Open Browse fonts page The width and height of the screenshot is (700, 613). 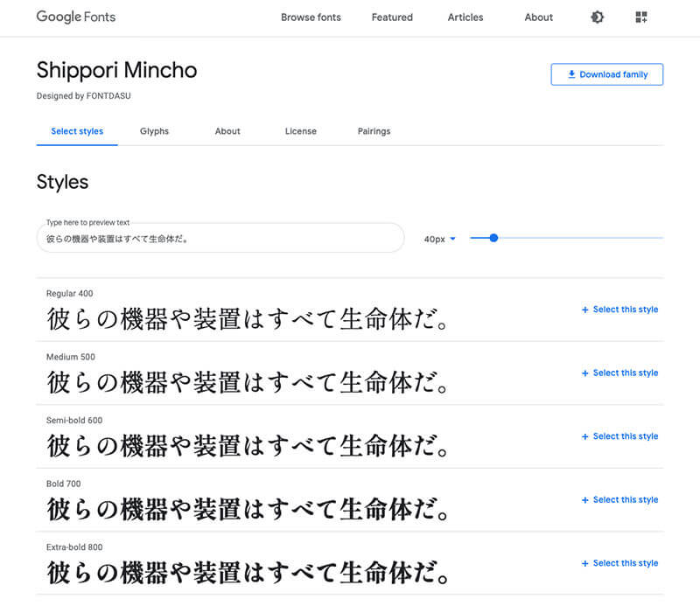pyautogui.click(x=311, y=17)
